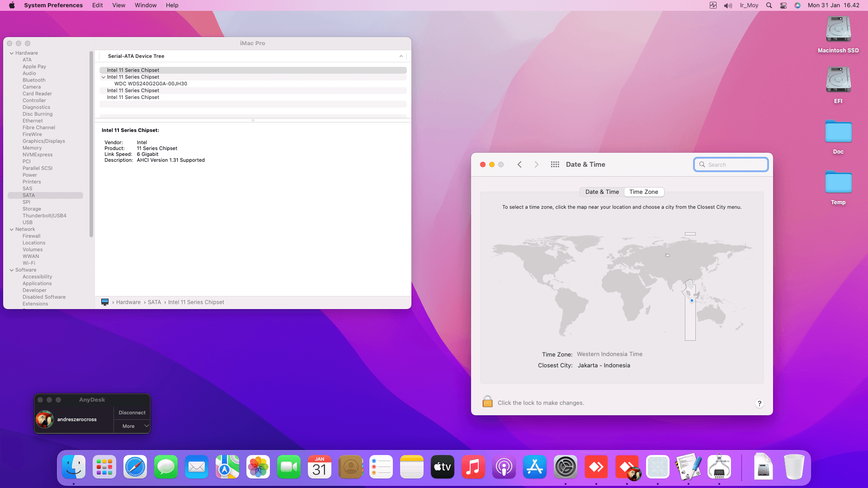Open System Information chip icon in dock

[719, 467]
